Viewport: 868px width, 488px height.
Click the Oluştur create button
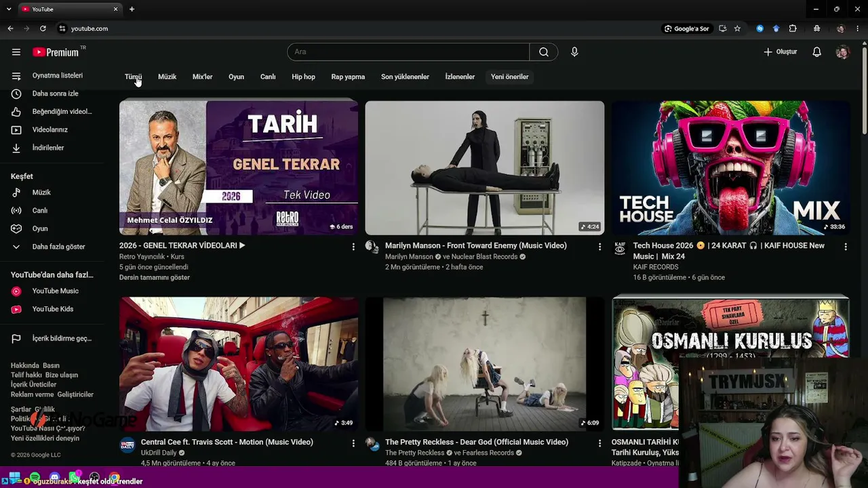[x=780, y=52]
